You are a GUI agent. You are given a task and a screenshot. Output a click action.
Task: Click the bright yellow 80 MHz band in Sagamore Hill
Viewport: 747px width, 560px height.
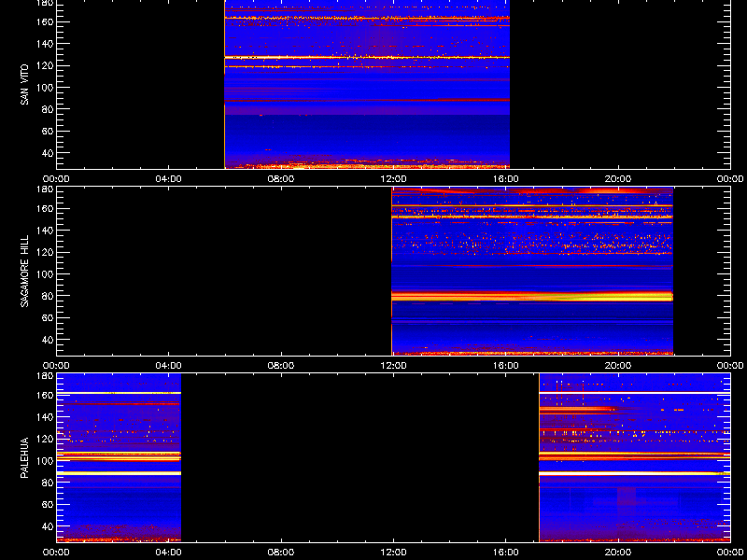(x=532, y=296)
